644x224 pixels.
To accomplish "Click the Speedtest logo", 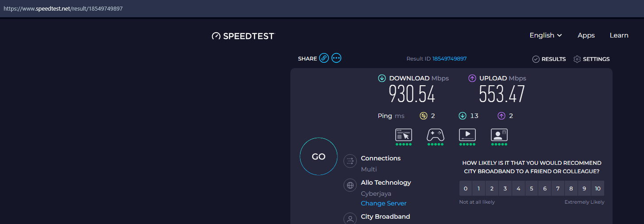I will [243, 36].
